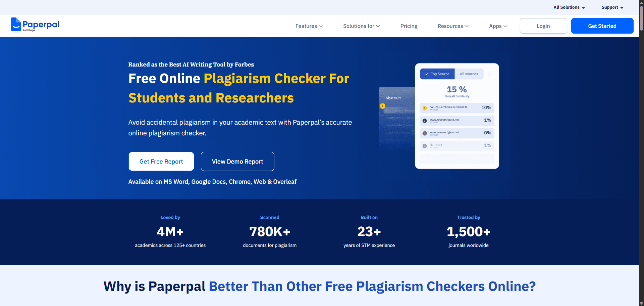Image resolution: width=644 pixels, height=306 pixels.
Task: Click the "4" badge beside clu-in.org
Action: 425,146
